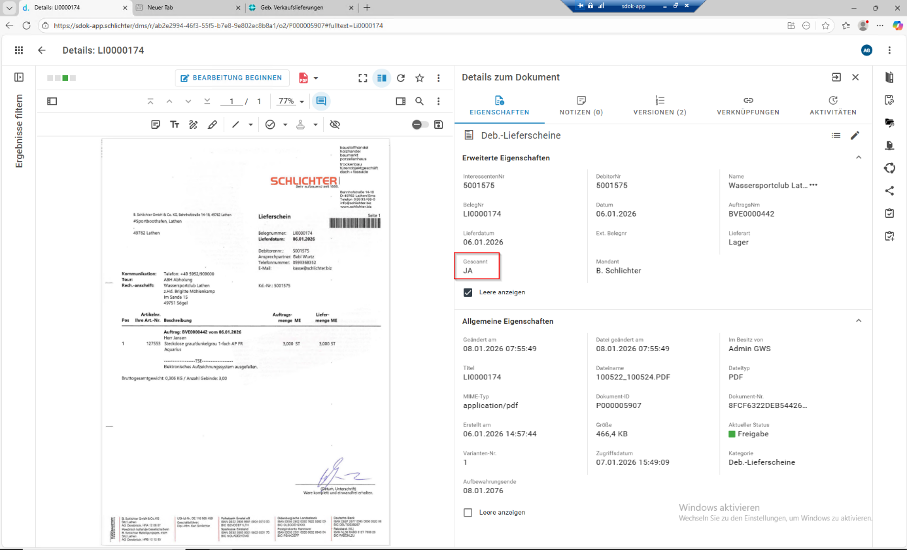Image resolution: width=908 pixels, height=550 pixels.
Task: Collapse Allgemeine Eigenschaften section
Action: [x=859, y=321]
